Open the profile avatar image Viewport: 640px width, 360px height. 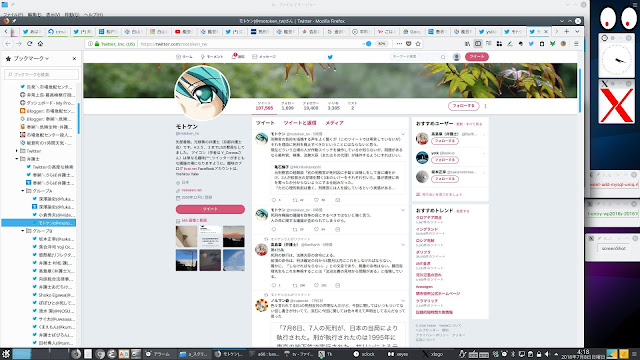tap(202, 93)
